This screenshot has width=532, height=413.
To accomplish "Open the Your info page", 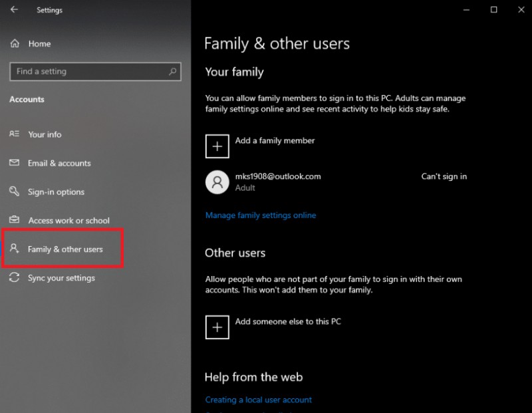I will [x=45, y=134].
